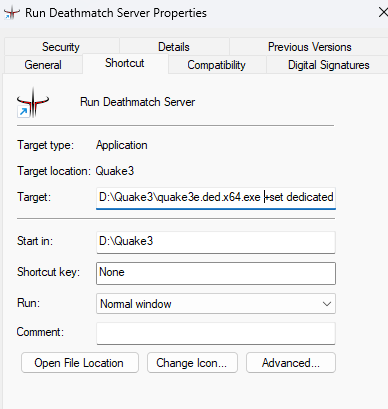Close the Properties dialog window
Image resolution: width=388 pixels, height=409 pixels.
(383, 13)
